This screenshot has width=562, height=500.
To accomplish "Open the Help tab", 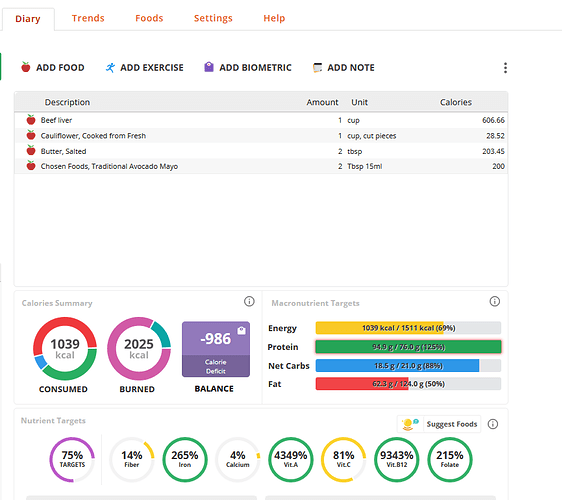I will [x=274, y=18].
